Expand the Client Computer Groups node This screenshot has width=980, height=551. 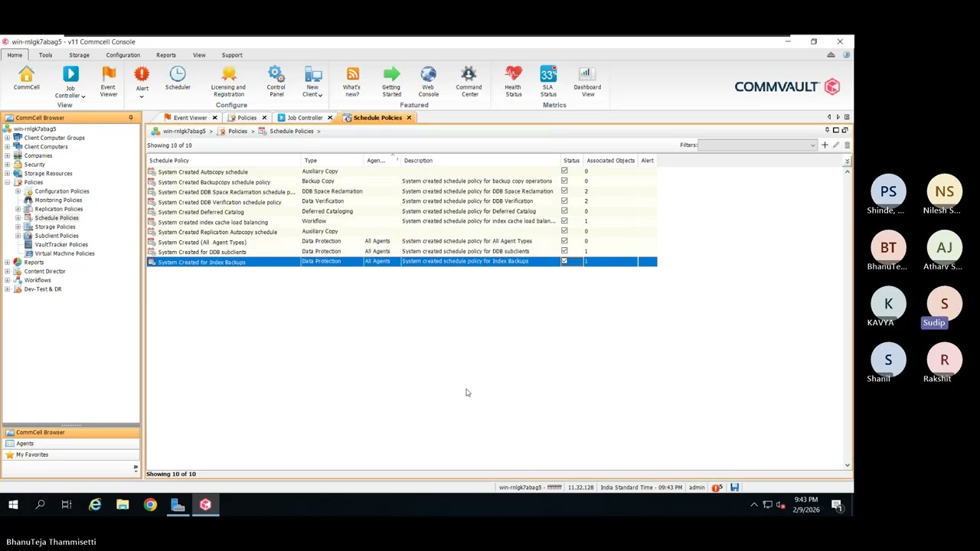tap(8, 138)
